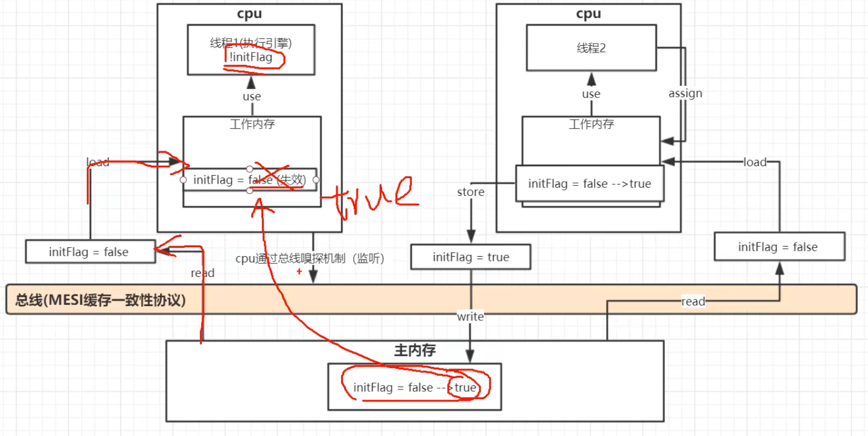Select the right cpu title label
The height and width of the screenshot is (436, 868).
click(588, 14)
